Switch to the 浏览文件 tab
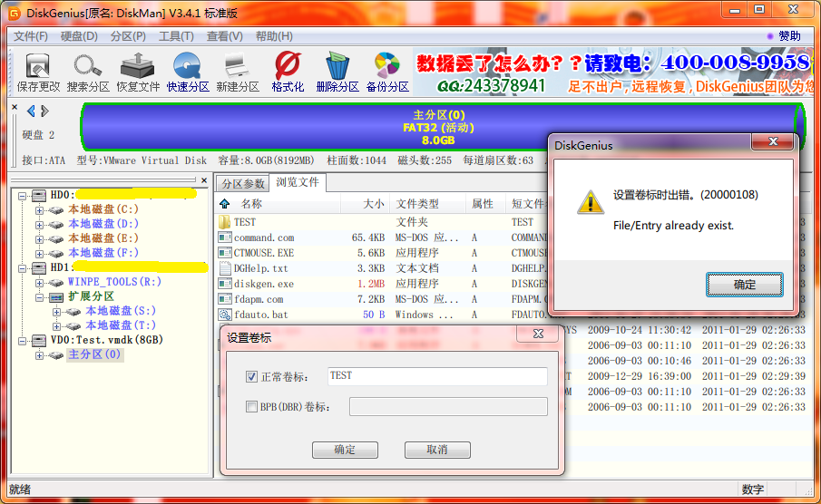 [298, 182]
